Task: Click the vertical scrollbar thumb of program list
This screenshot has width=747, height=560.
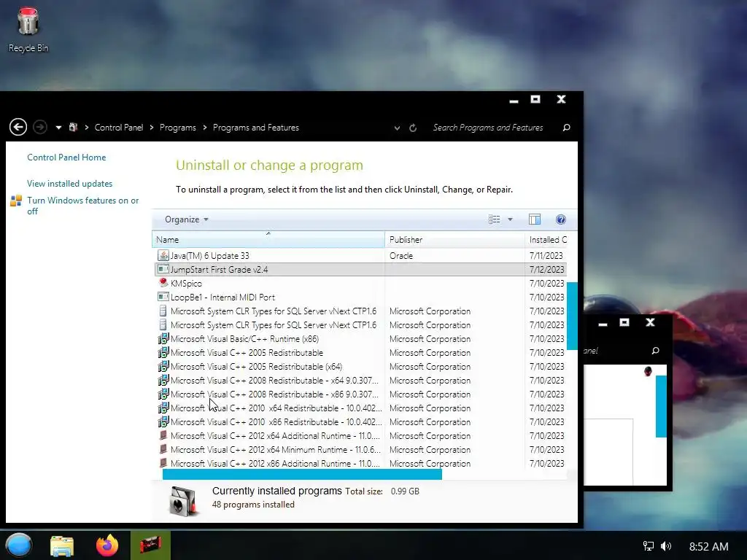Action: (572, 316)
